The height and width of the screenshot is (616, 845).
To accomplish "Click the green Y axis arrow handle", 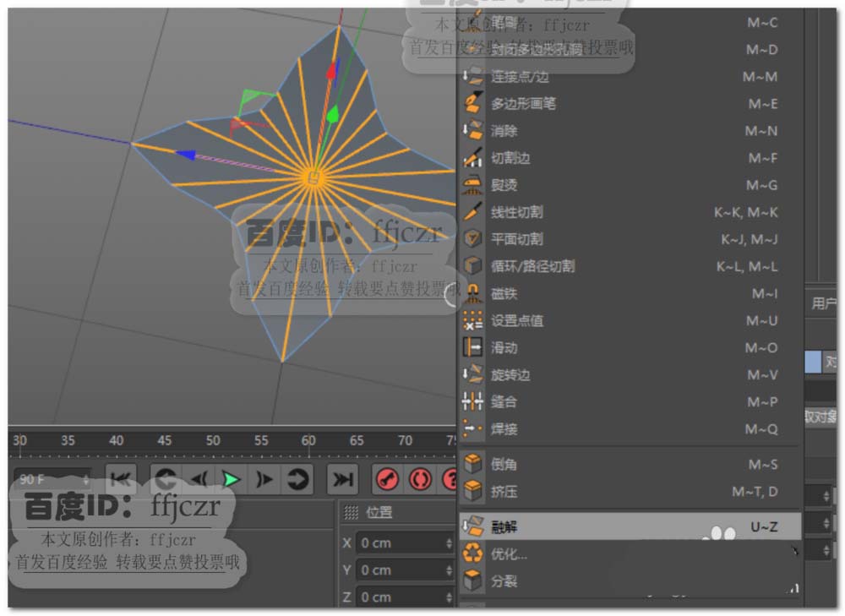I will click(333, 114).
